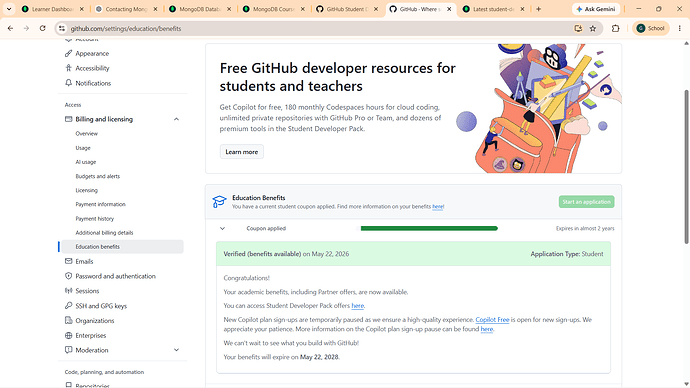Open Accessibility settings via its icon
This screenshot has height=388, width=690.
[x=68, y=68]
